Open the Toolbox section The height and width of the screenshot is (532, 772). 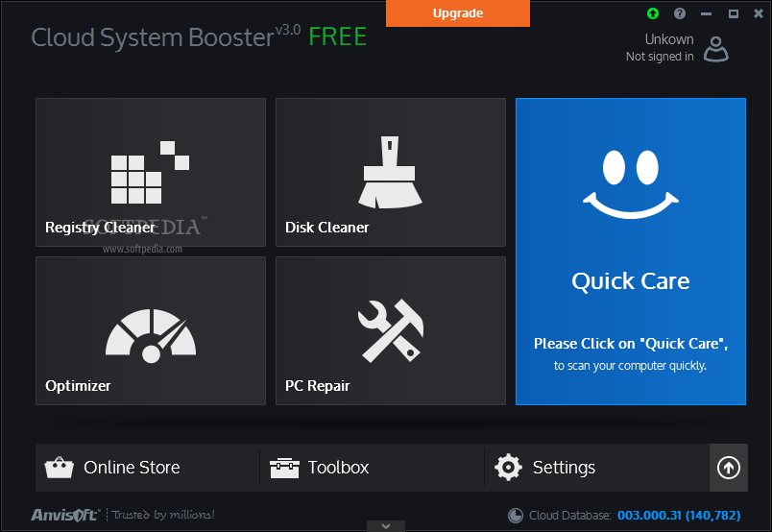point(373,468)
